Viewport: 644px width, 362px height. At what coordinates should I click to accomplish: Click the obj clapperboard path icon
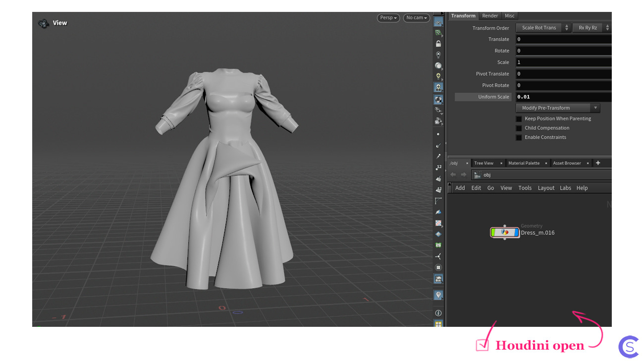pyautogui.click(x=477, y=175)
